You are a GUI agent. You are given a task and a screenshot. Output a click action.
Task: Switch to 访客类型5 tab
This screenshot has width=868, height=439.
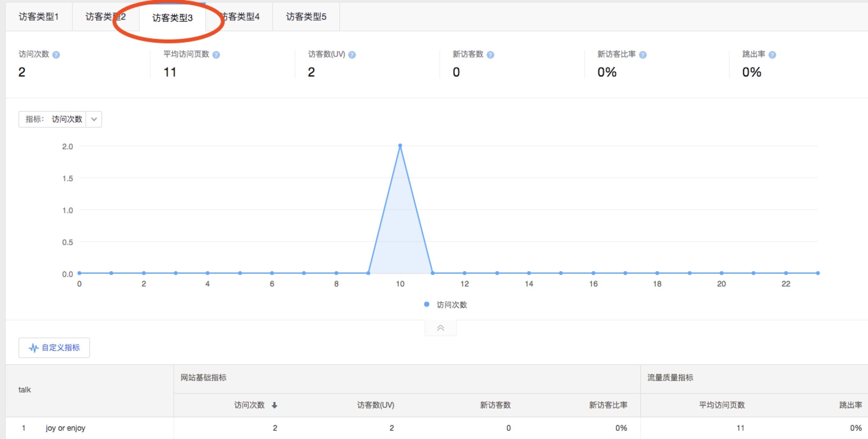tap(306, 17)
